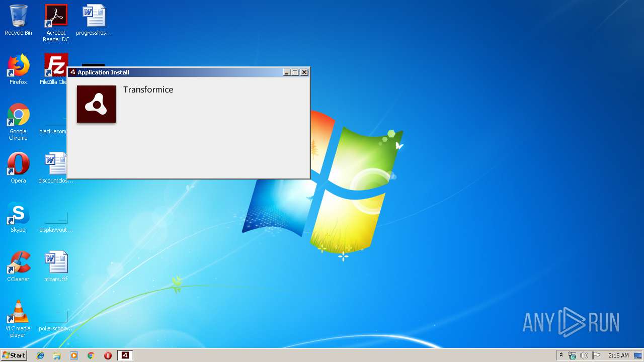The height and width of the screenshot is (362, 644).
Task: Open the displayyout desktop file
Action: (56, 221)
